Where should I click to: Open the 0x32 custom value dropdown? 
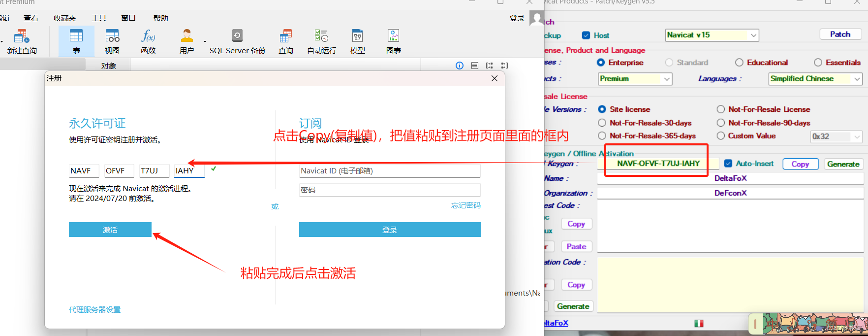pos(837,136)
